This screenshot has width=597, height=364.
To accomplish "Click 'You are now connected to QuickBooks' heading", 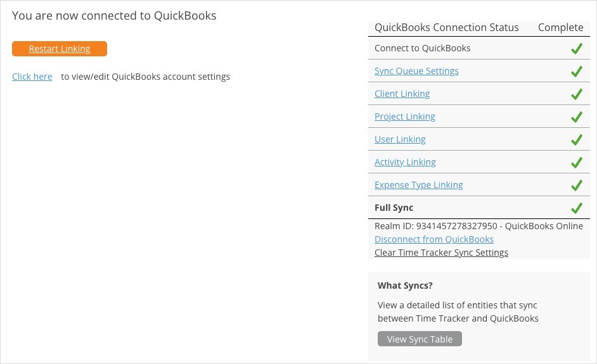I will click(114, 16).
